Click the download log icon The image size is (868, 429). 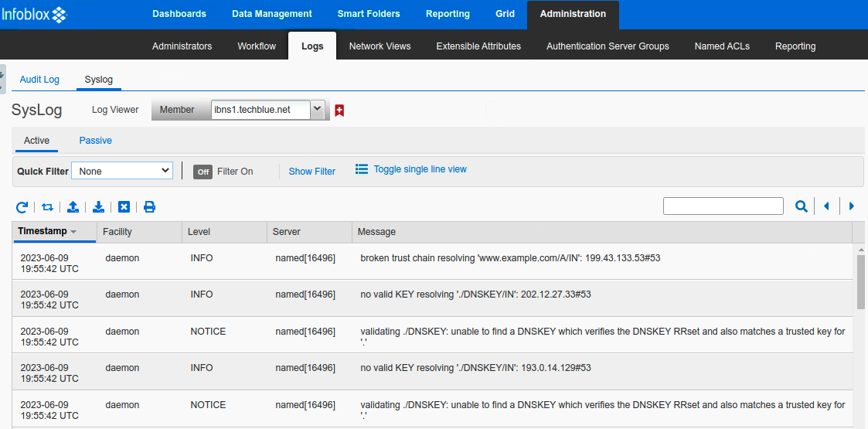pos(98,206)
